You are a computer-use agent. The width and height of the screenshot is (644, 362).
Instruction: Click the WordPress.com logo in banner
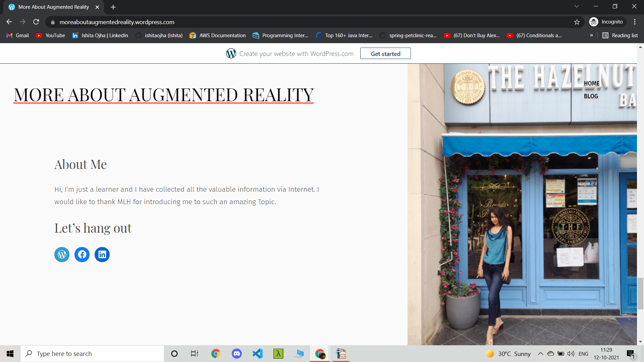pos(231,54)
